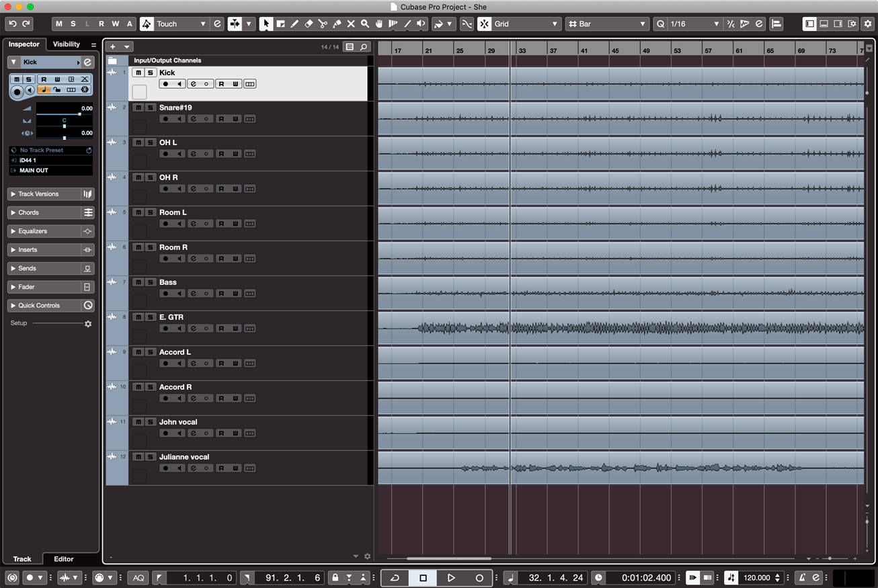Select the Erase tool
Image resolution: width=878 pixels, height=588 pixels.
pyautogui.click(x=309, y=24)
